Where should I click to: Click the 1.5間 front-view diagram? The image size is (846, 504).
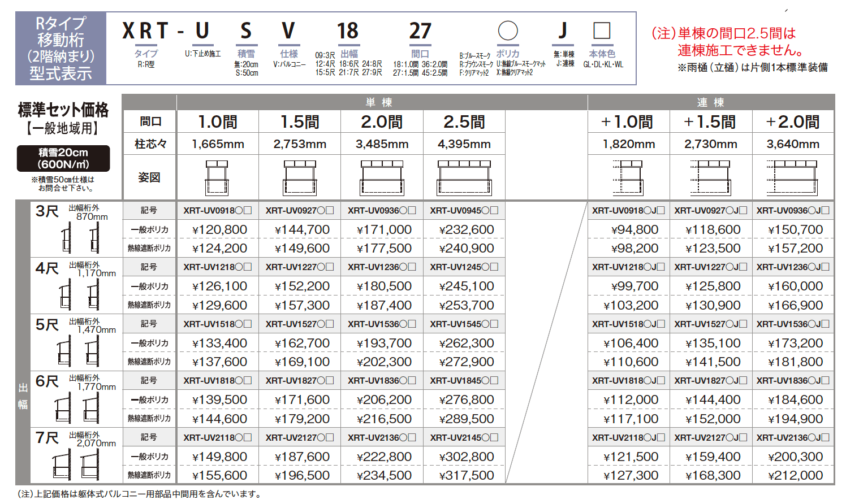pyautogui.click(x=300, y=177)
